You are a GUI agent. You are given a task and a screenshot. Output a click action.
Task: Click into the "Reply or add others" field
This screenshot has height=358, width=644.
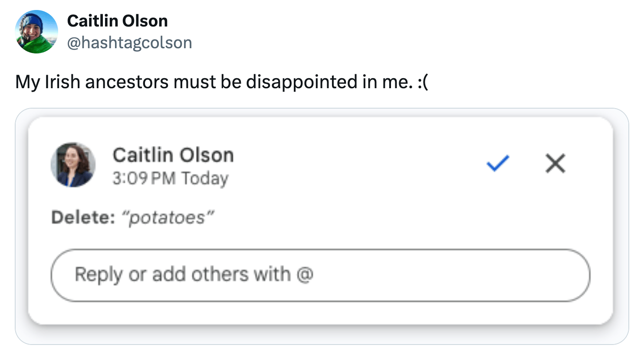pyautogui.click(x=320, y=275)
